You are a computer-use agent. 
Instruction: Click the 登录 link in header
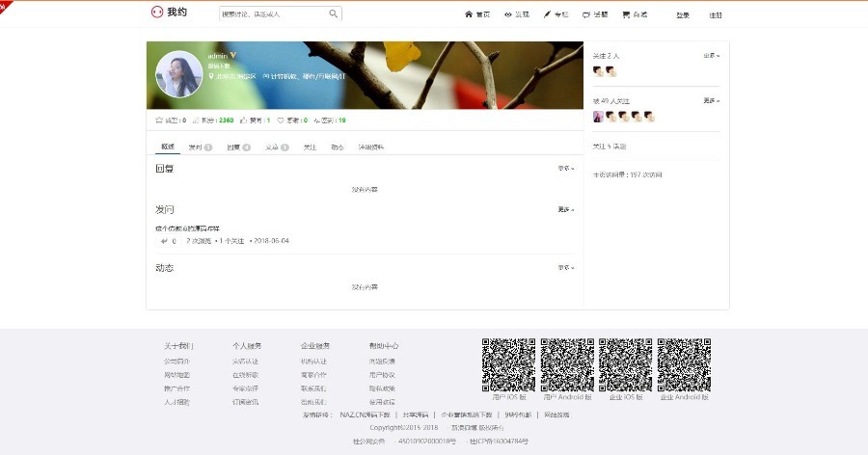(683, 15)
